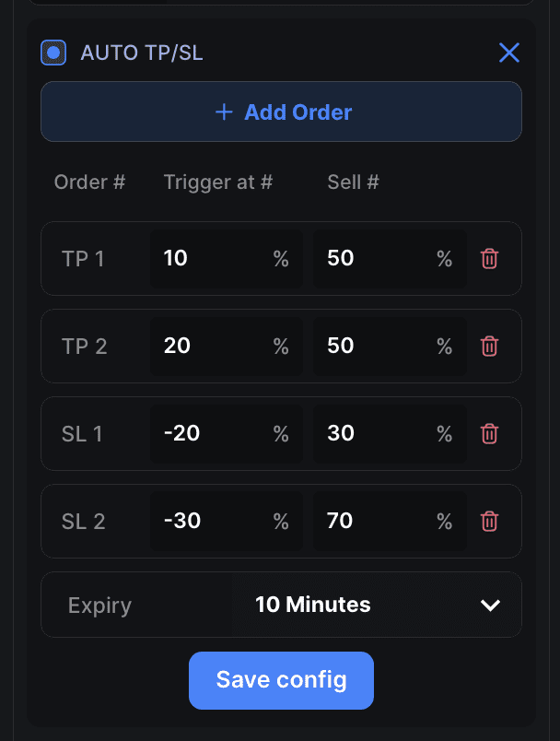Delete the TP 1 order with trash icon
The image size is (560, 741).
click(x=489, y=258)
